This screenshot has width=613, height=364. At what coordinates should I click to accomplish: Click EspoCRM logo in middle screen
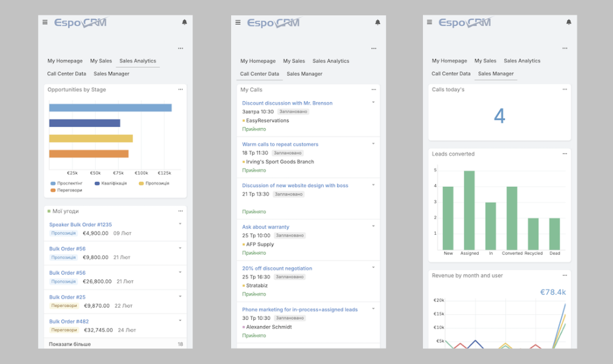tap(273, 23)
